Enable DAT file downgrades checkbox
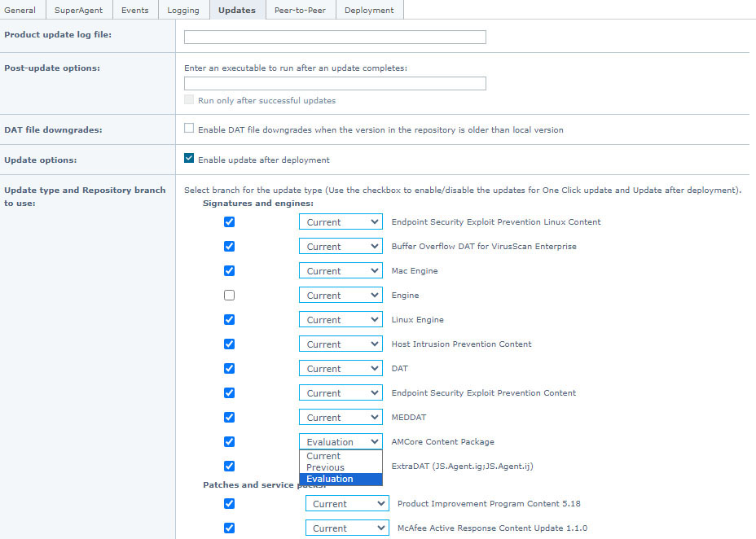The image size is (756, 539). pyautogui.click(x=189, y=128)
